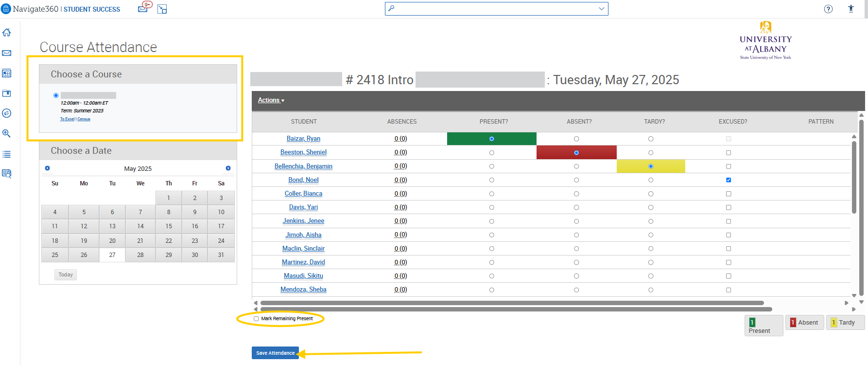Image resolution: width=868 pixels, height=365 pixels.
Task: Click the Today button under calendar
Action: tap(66, 274)
